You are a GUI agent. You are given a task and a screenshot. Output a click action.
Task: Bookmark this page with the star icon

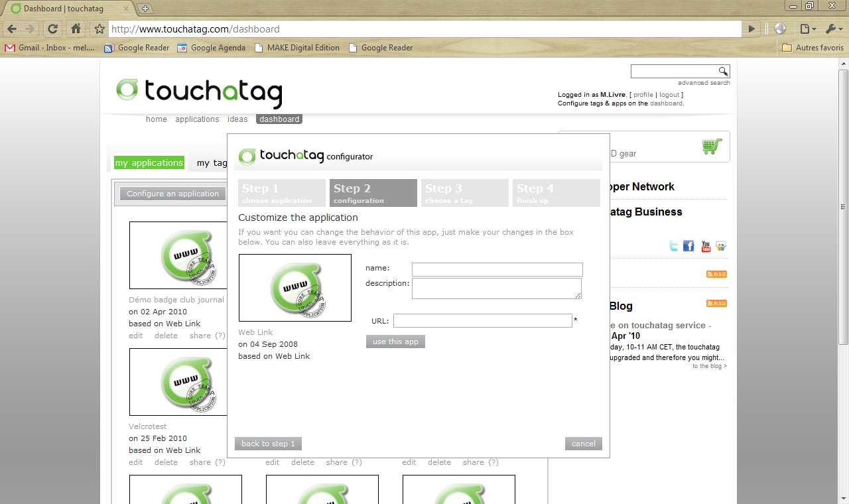pos(99,29)
